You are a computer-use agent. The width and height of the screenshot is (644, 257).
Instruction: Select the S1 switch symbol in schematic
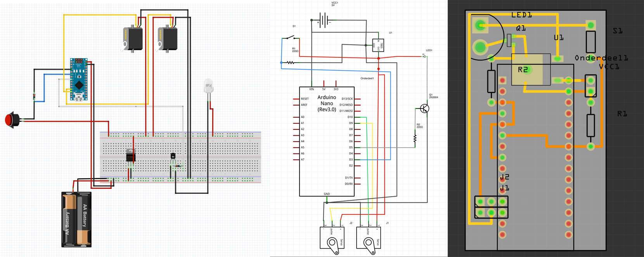click(x=291, y=38)
